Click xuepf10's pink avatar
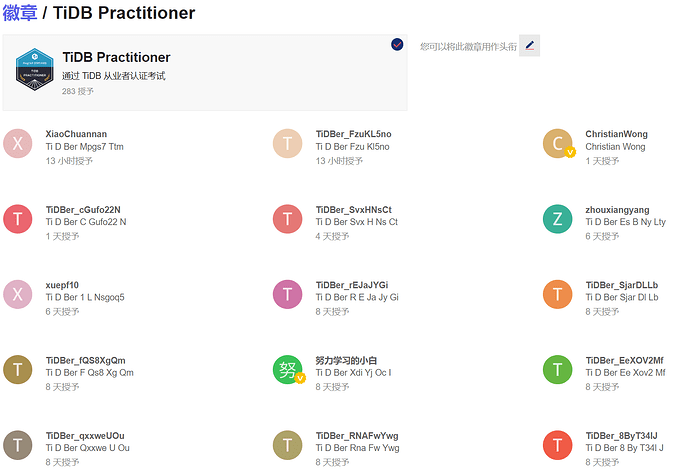This screenshot has height=473, width=690. click(18, 294)
